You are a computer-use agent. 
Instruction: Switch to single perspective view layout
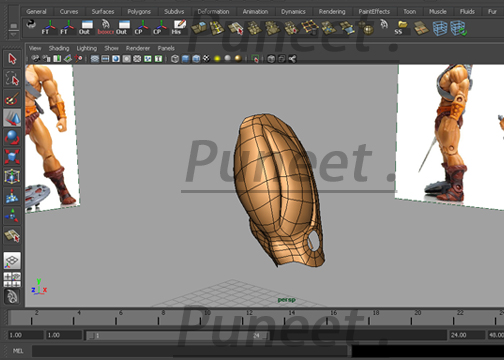pos(12,261)
